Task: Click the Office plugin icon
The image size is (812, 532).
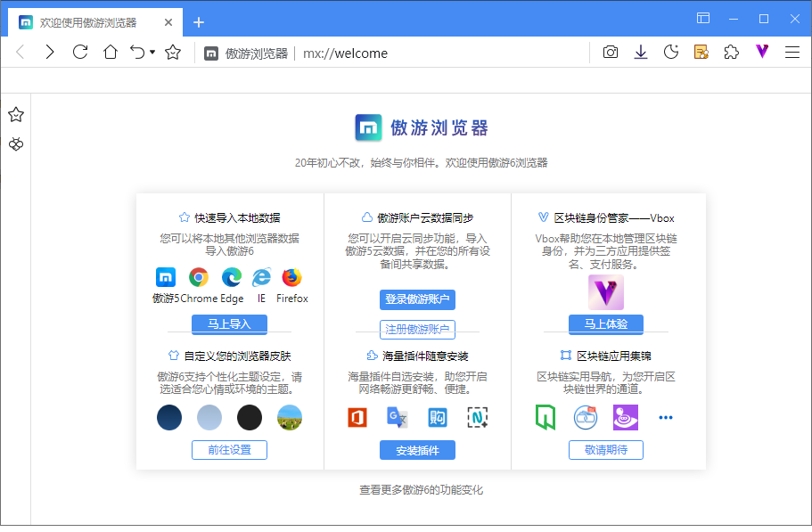Action: (357, 418)
